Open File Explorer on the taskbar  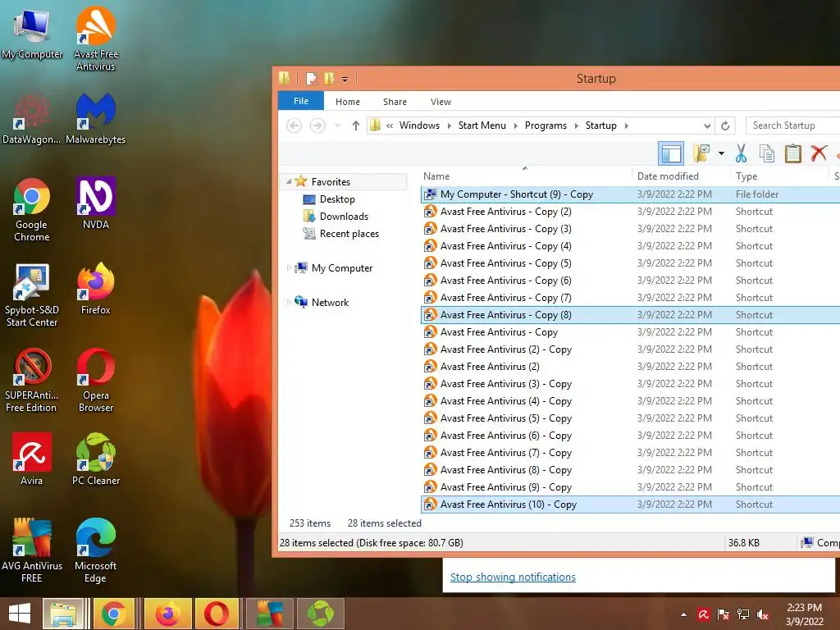63,614
